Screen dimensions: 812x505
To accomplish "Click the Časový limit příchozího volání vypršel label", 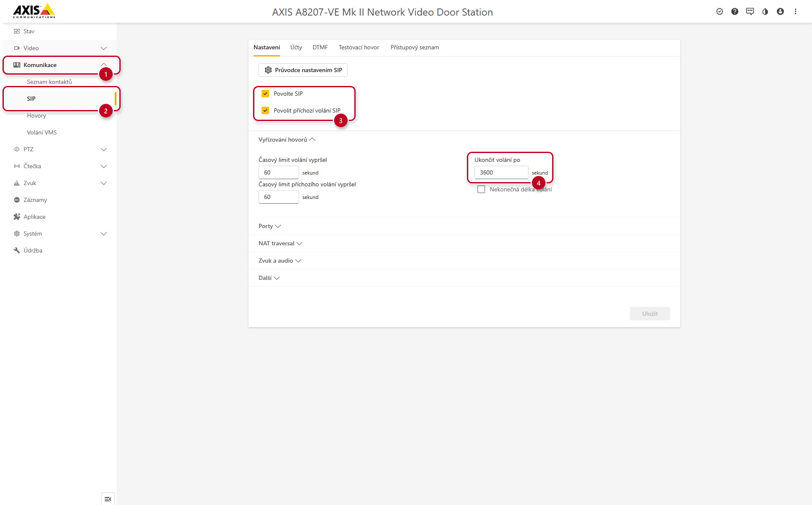I will click(x=307, y=184).
